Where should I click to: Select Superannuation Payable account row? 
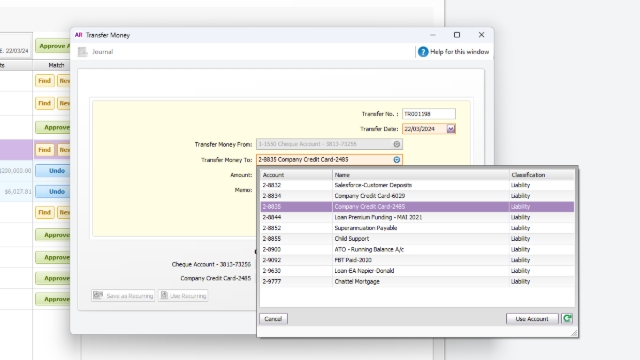pos(417,228)
